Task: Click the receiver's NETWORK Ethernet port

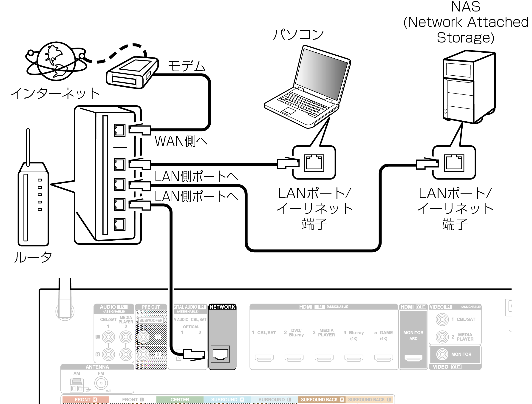Action: (220, 354)
